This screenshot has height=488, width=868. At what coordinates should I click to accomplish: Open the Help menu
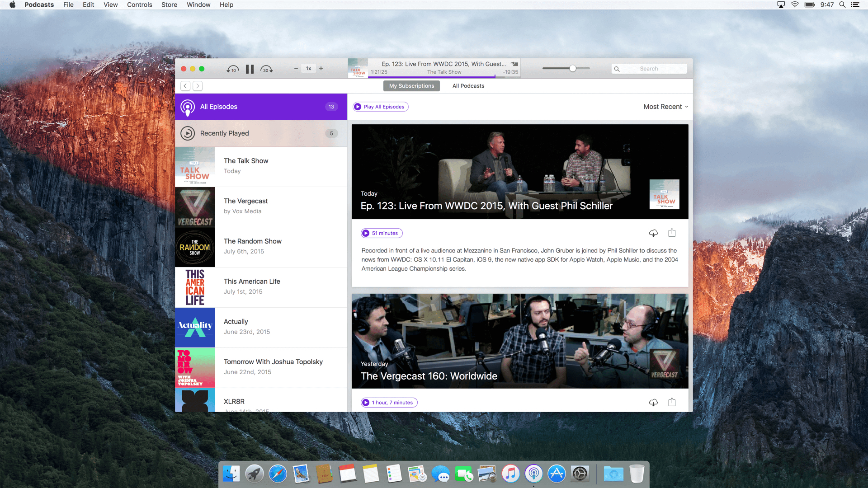226,5
